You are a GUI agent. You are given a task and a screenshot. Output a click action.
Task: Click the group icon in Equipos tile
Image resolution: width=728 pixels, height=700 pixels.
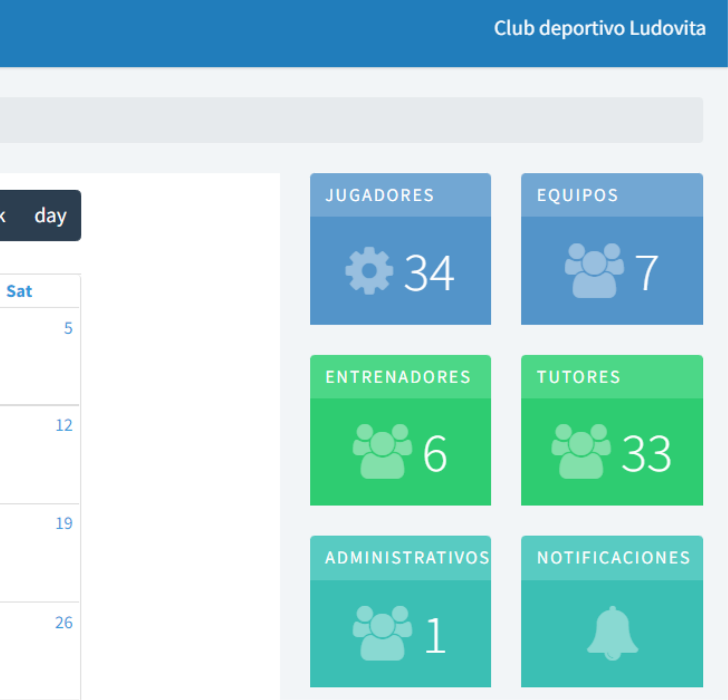(x=594, y=271)
